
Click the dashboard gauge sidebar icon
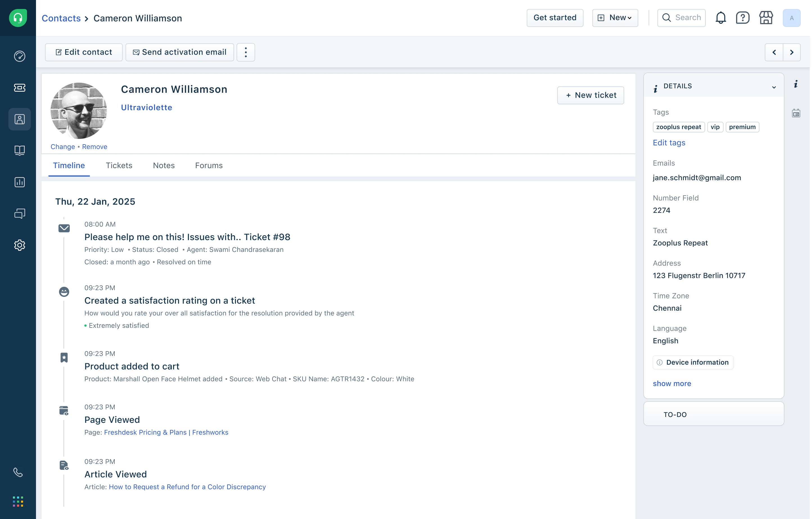tap(20, 56)
